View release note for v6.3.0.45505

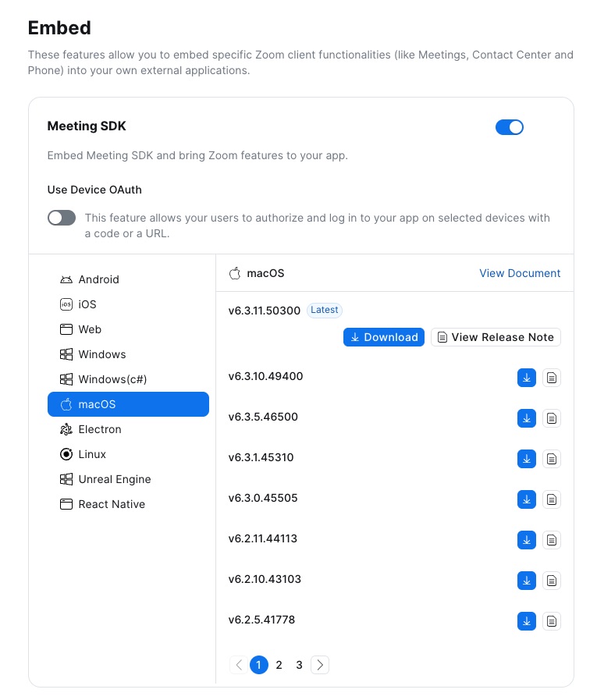pos(552,499)
